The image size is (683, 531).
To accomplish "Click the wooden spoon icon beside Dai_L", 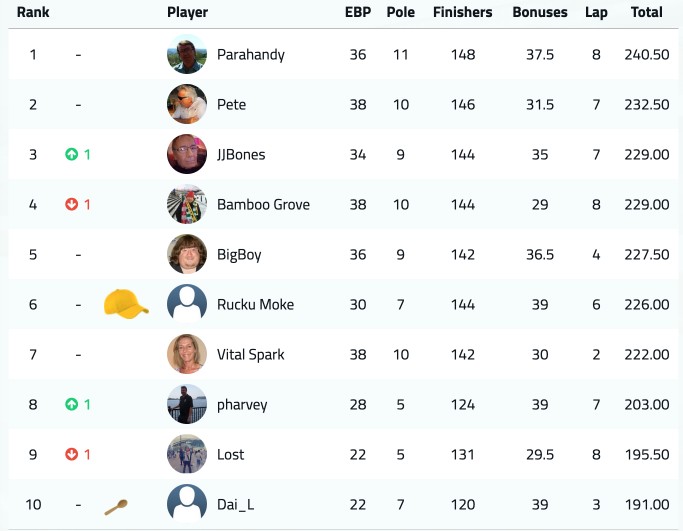I will (x=116, y=507).
